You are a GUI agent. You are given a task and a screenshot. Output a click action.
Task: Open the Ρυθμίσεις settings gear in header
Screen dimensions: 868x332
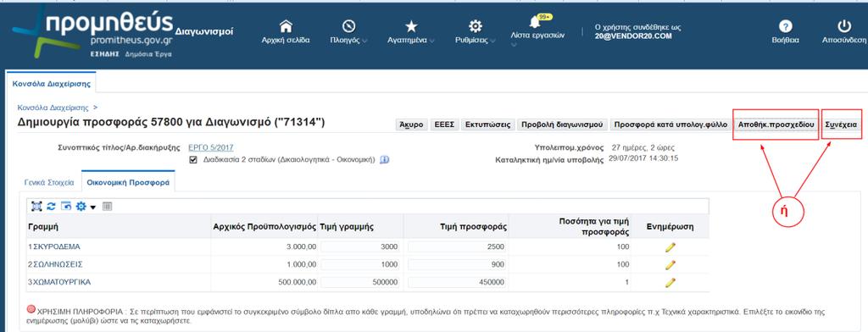(475, 26)
